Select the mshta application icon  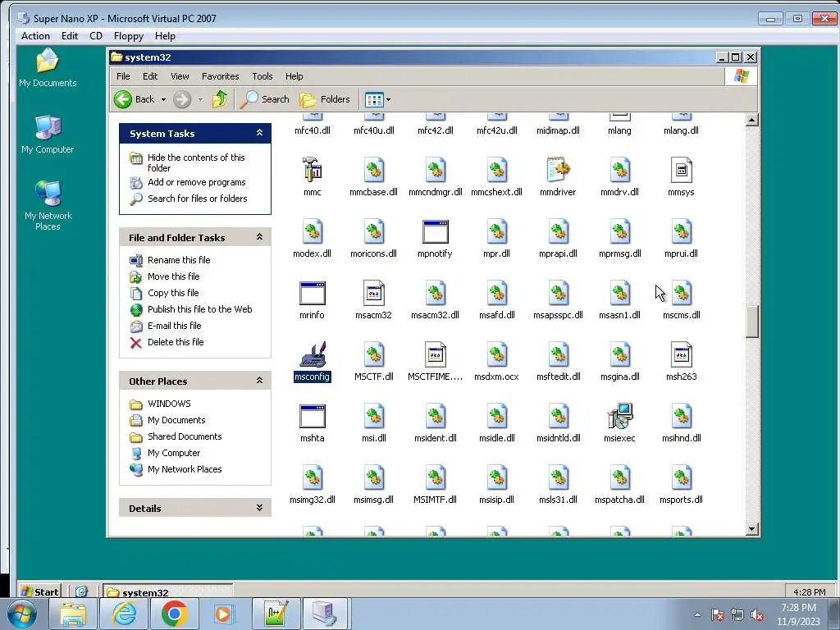[x=313, y=416]
